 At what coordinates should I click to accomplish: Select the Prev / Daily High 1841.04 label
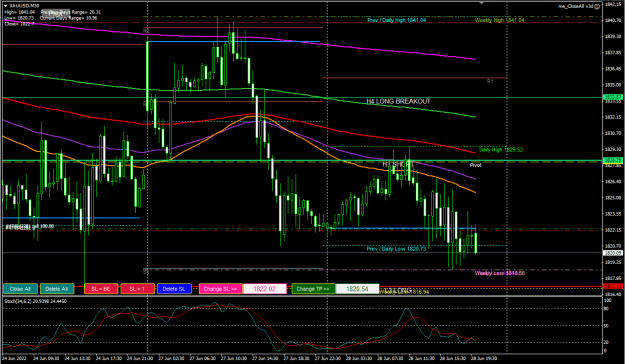(x=397, y=20)
